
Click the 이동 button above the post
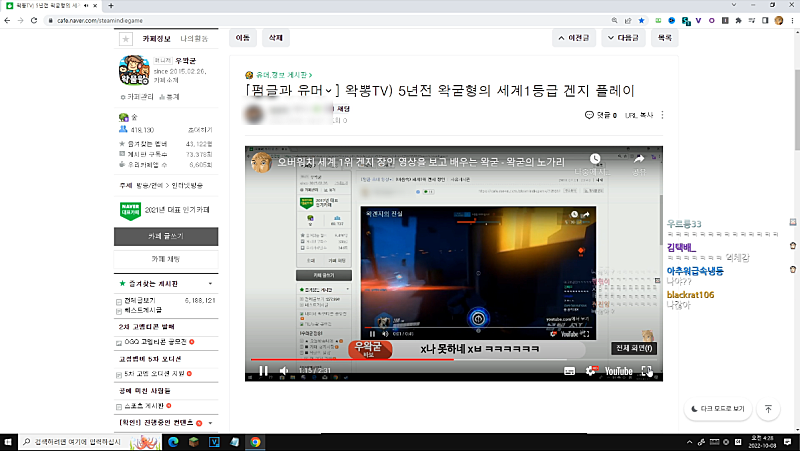pyautogui.click(x=243, y=38)
